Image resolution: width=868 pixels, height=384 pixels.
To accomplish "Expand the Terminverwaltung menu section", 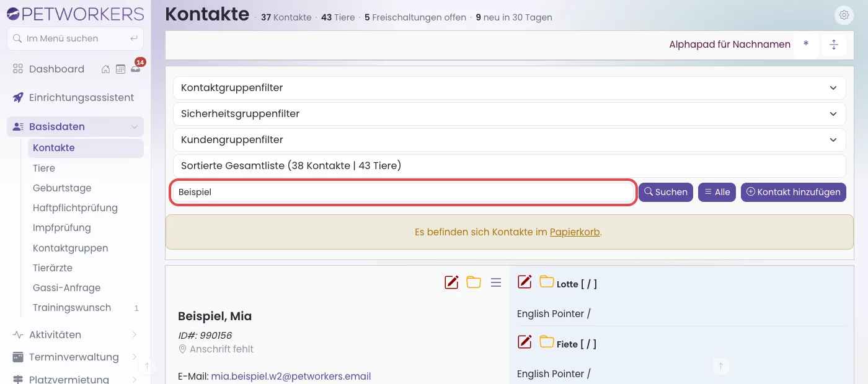I will point(75,357).
